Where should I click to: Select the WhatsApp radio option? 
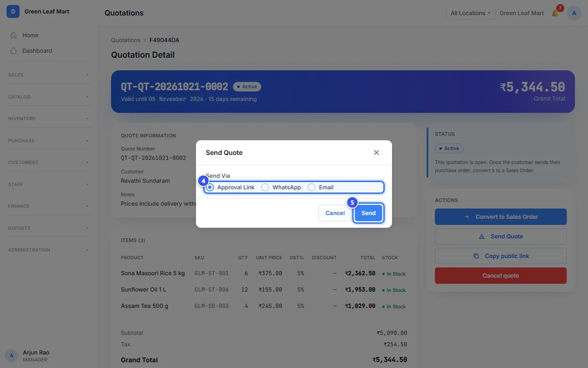pos(265,187)
